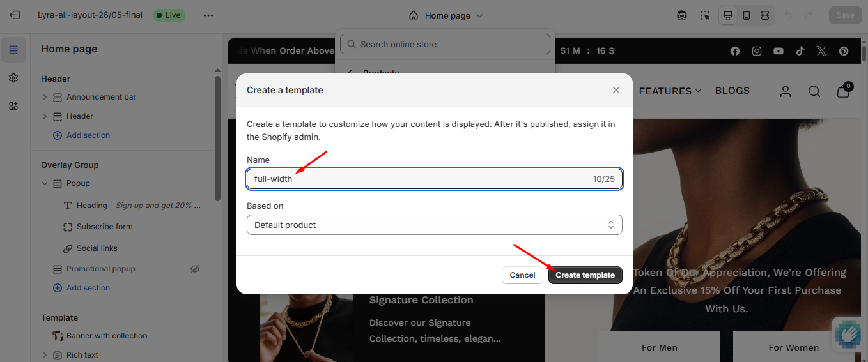
Task: Open the Home page template selector
Action: point(446,15)
